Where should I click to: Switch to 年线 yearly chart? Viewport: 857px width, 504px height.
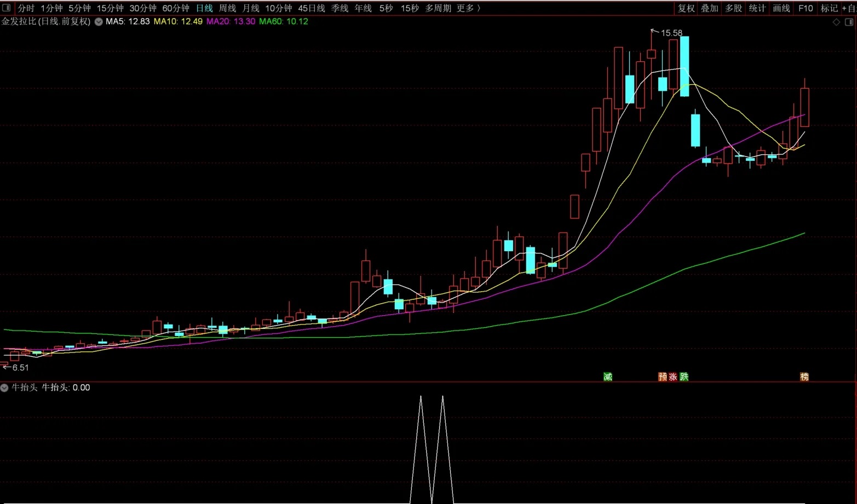tap(363, 8)
